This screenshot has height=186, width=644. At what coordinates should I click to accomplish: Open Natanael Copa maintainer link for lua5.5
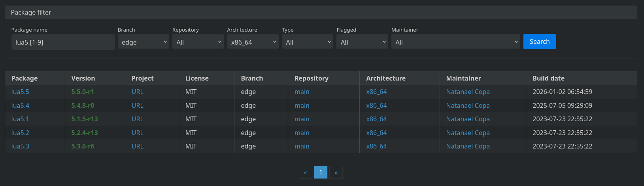pyautogui.click(x=468, y=92)
